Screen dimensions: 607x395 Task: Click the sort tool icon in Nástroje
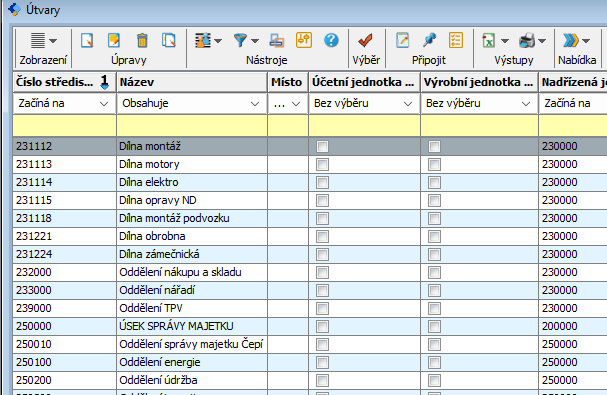203,40
